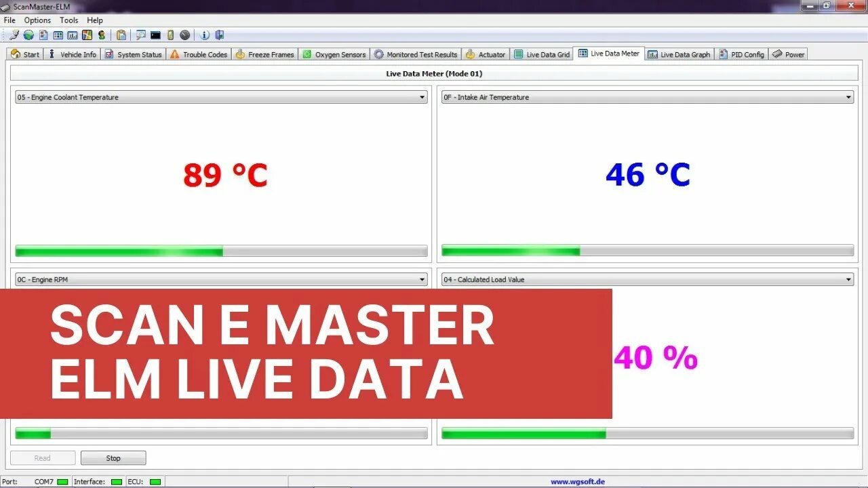Click the person toolbar icon

coord(101,35)
